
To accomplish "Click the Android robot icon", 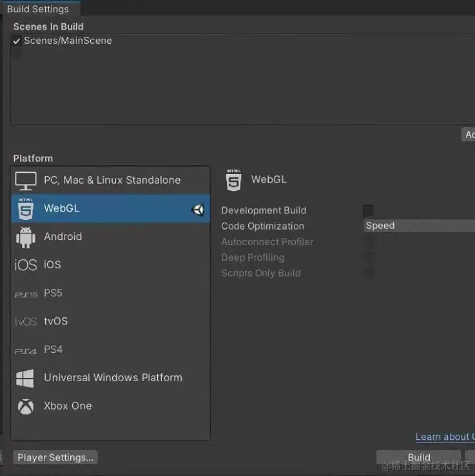I will tap(26, 237).
